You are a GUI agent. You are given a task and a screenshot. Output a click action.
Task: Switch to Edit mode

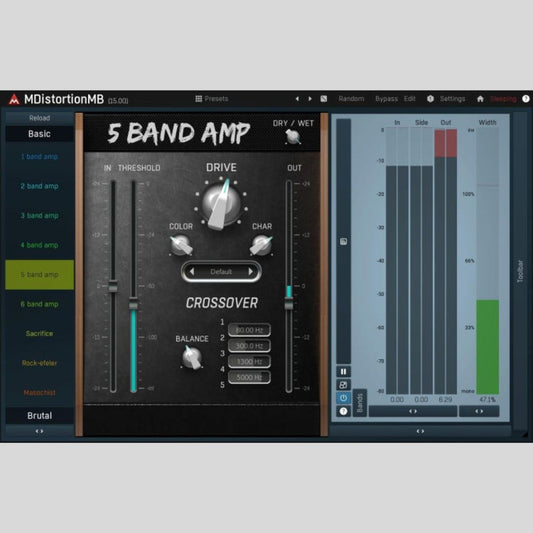(410, 99)
